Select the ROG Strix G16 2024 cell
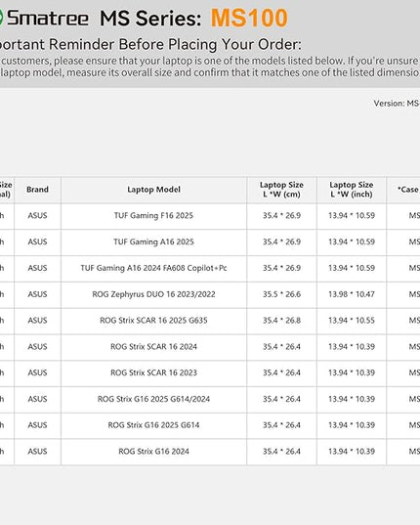 pos(153,452)
